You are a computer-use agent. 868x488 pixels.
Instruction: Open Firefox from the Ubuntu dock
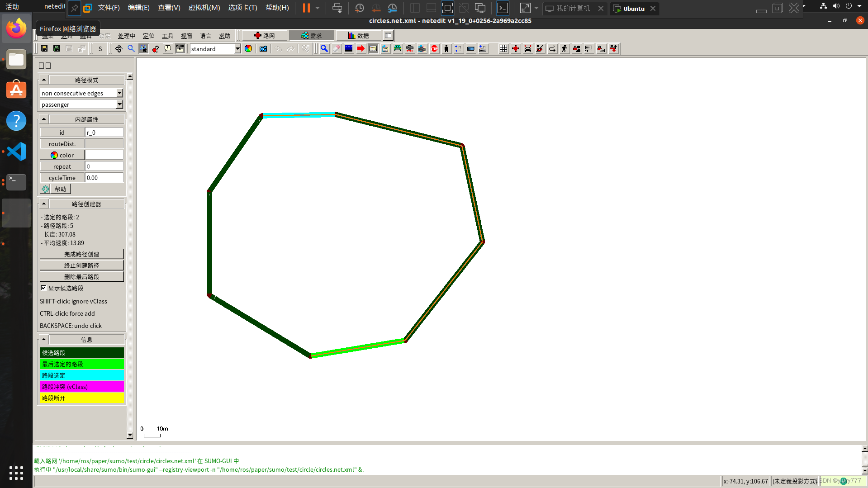16,28
